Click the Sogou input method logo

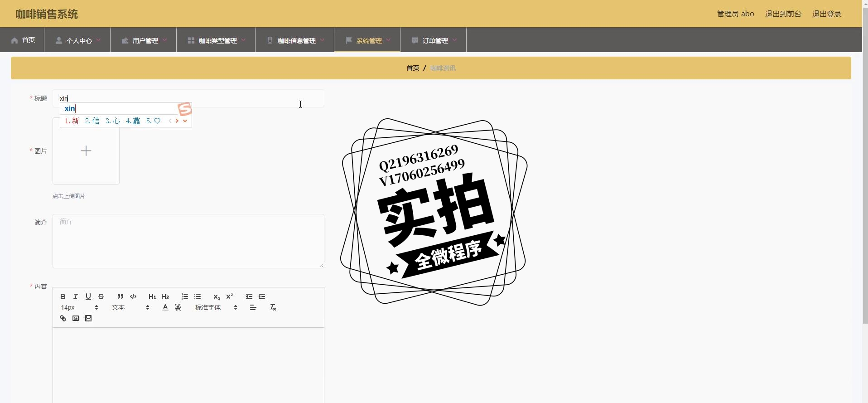tap(185, 109)
